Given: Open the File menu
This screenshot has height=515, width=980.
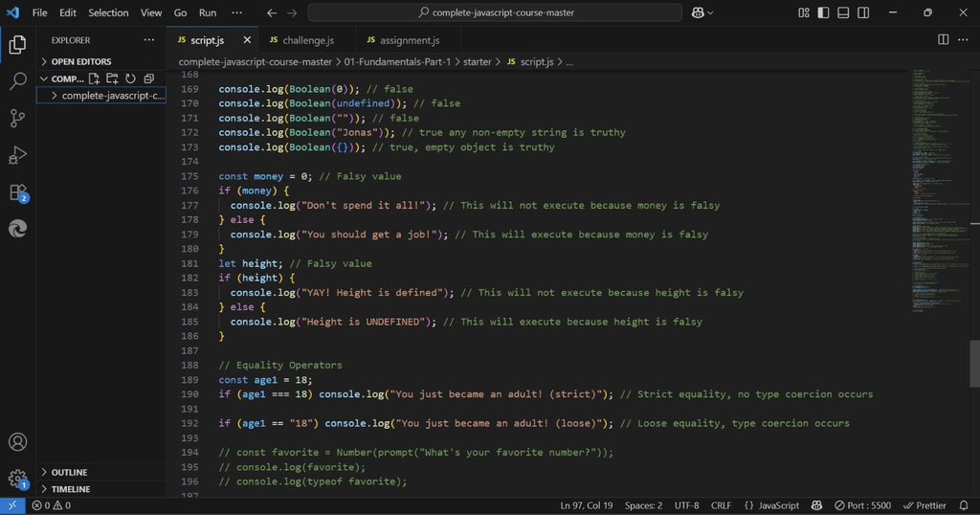Looking at the screenshot, I should [x=39, y=12].
